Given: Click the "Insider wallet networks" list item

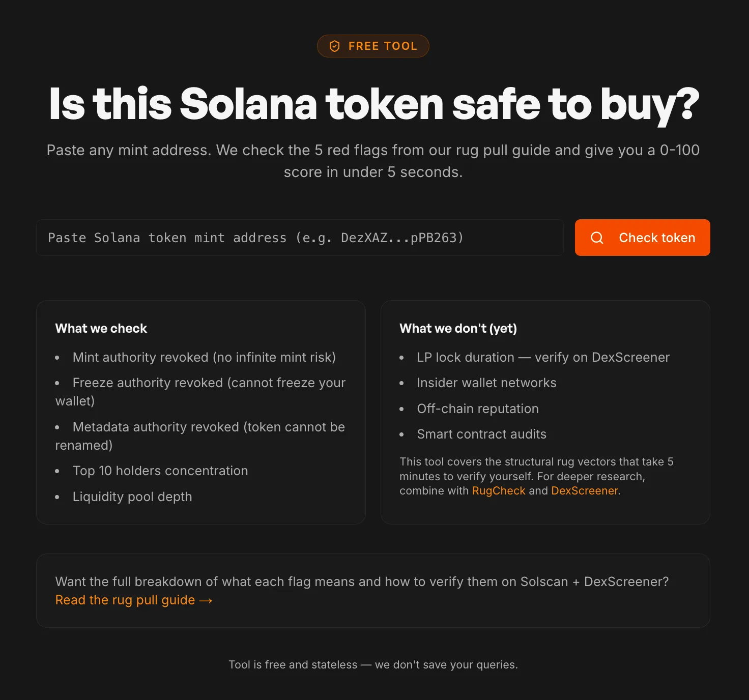Looking at the screenshot, I should coord(486,383).
